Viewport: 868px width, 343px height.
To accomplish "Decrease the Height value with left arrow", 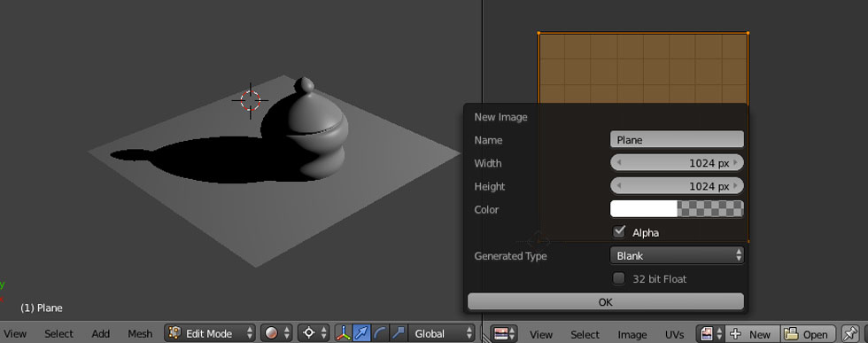I will 619,186.
